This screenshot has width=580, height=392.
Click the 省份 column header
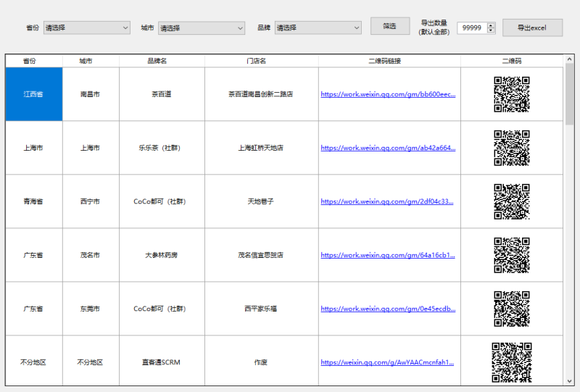click(34, 61)
